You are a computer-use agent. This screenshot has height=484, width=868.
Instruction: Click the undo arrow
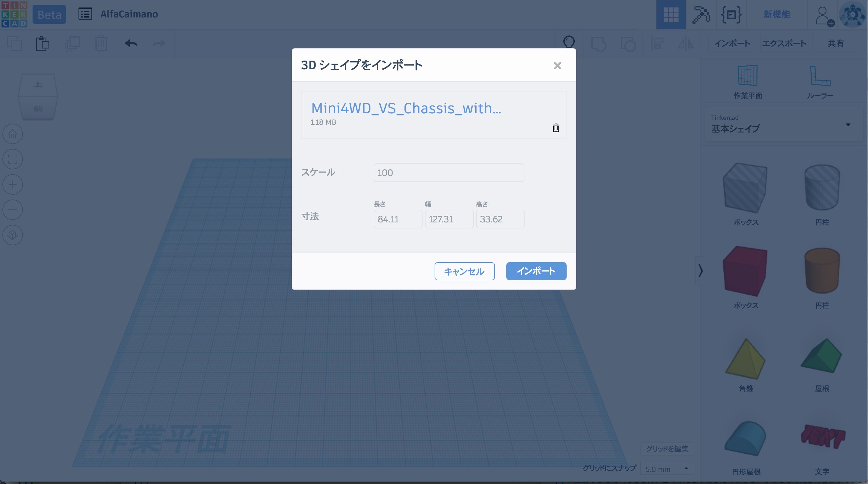pos(131,43)
